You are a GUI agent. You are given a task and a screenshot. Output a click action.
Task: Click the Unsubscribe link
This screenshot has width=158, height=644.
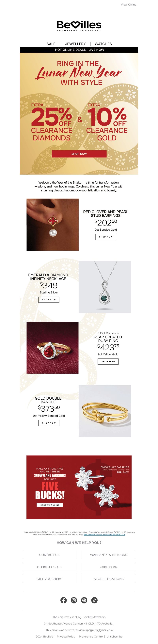pyautogui.click(x=114, y=637)
